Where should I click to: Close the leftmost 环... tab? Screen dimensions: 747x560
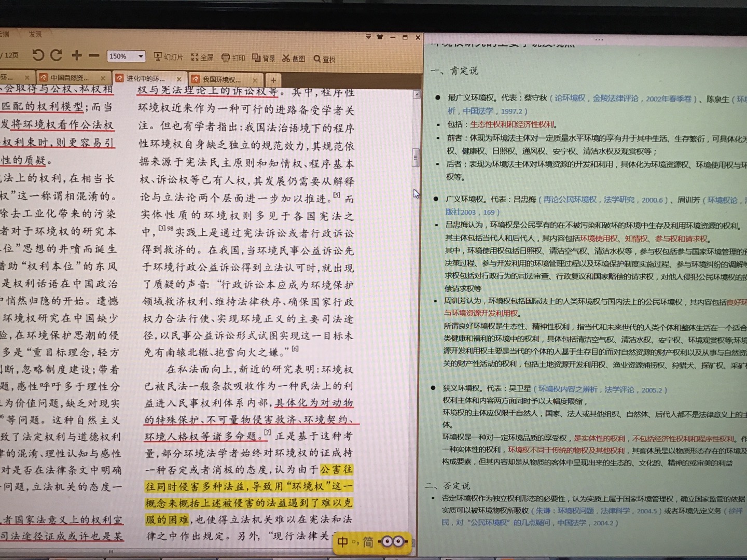click(27, 78)
